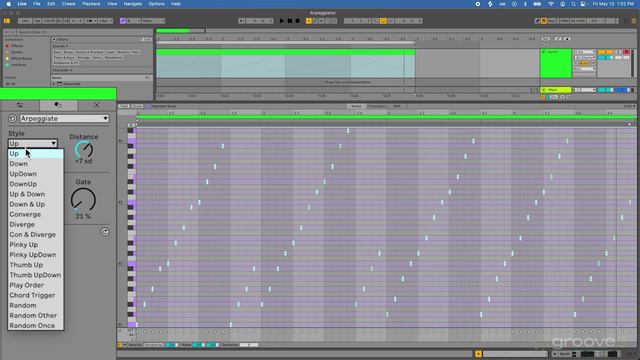Click the Spotlight search icon in menu bar
This screenshot has width=640, height=360.
coord(573,4)
